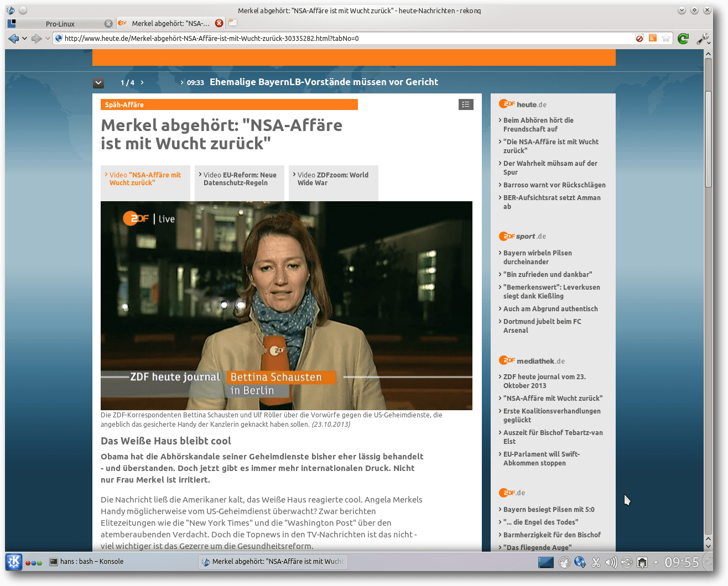728x586 pixels.
Task: Open "Beim Abhören hört die Freundschaft auf"
Action: click(538, 124)
